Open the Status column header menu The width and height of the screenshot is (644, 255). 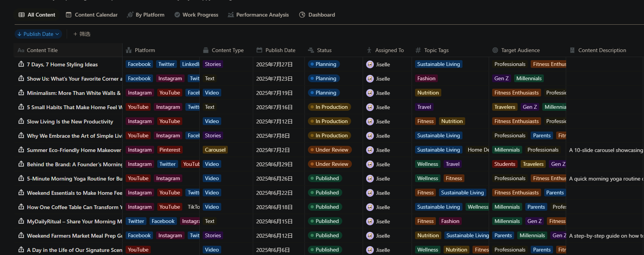(324, 50)
